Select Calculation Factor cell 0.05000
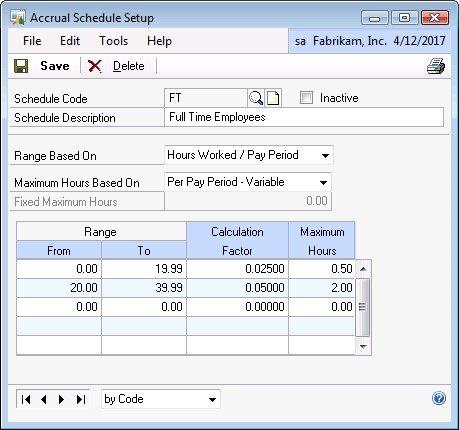 point(237,288)
